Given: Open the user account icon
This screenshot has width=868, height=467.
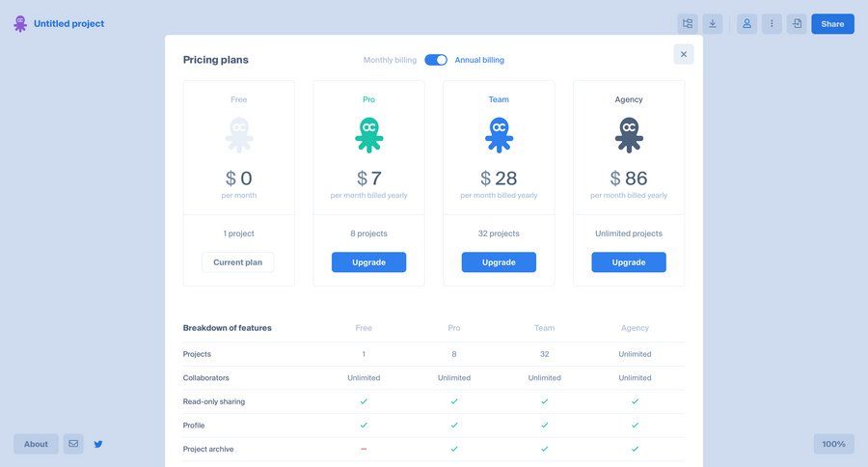Looking at the screenshot, I should coord(746,24).
